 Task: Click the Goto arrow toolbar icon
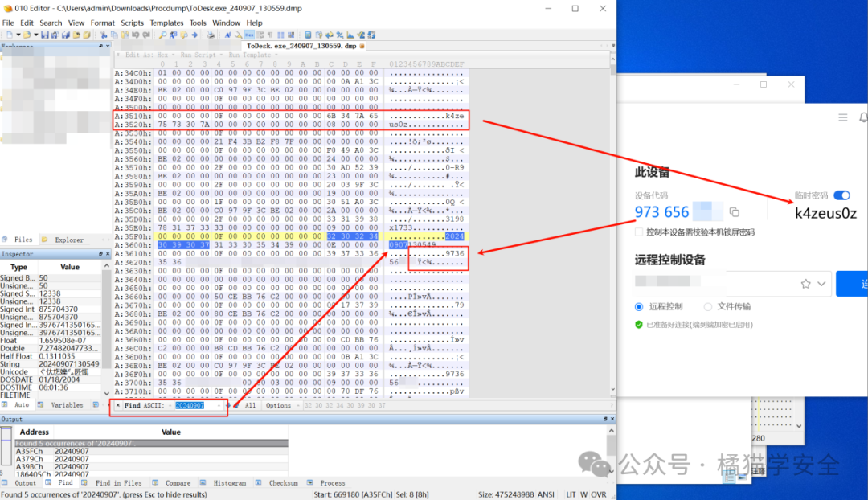[194, 35]
